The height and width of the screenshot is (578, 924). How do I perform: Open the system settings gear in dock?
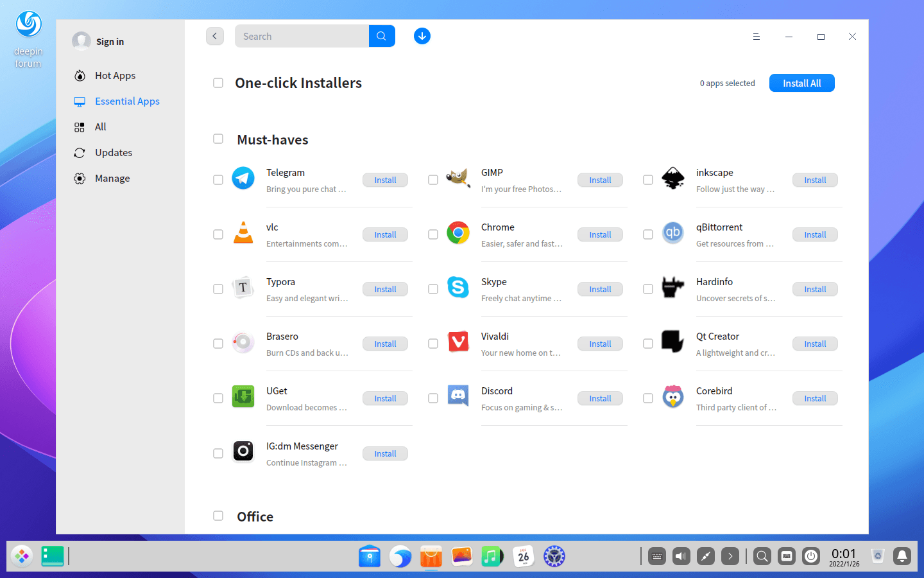coord(554,556)
